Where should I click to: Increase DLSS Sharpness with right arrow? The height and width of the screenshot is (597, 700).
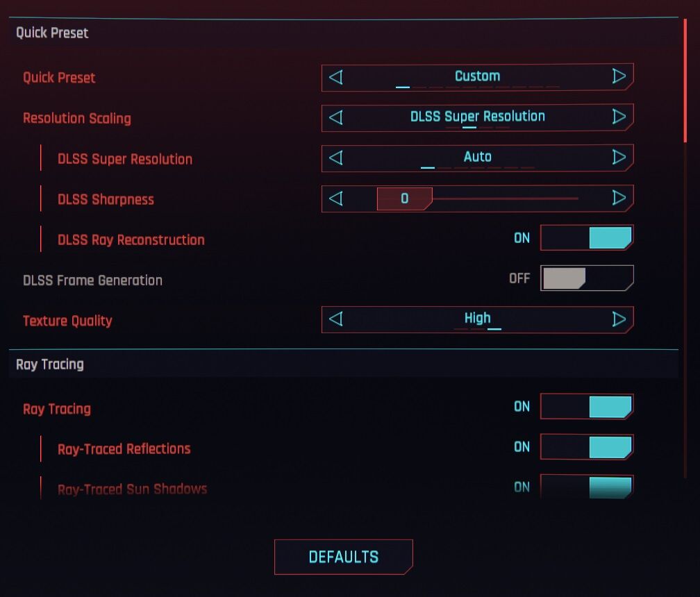(x=619, y=199)
